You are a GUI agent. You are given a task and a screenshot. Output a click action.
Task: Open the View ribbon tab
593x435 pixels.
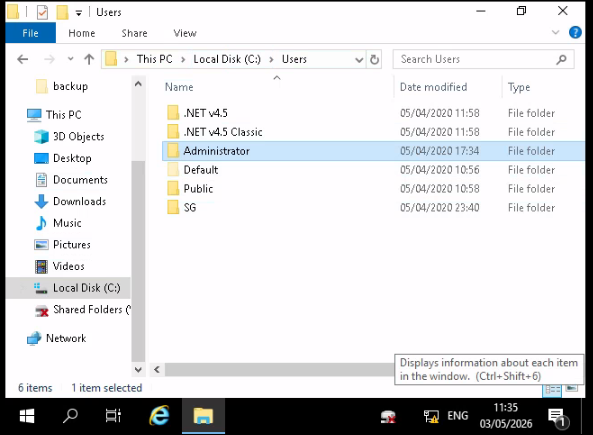tap(185, 33)
